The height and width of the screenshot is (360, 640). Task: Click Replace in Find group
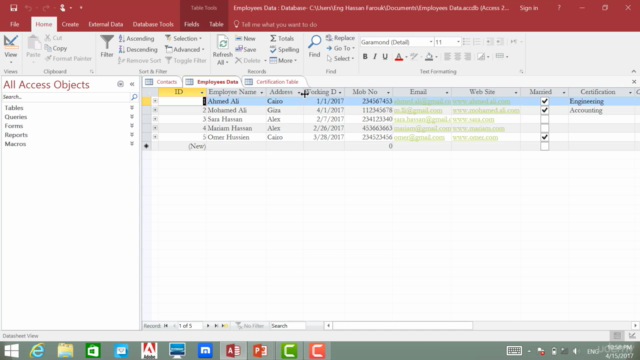point(340,38)
